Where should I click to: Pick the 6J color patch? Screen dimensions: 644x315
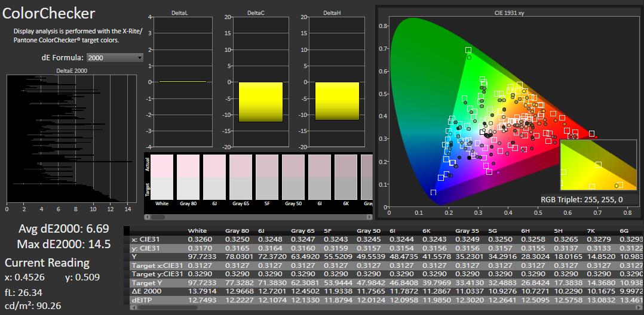[214, 177]
